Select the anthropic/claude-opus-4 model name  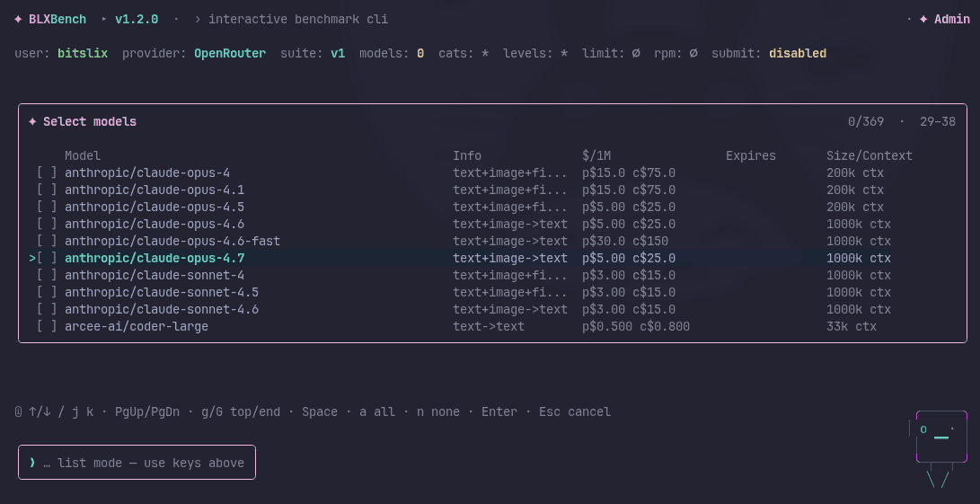pyautogui.click(x=147, y=173)
